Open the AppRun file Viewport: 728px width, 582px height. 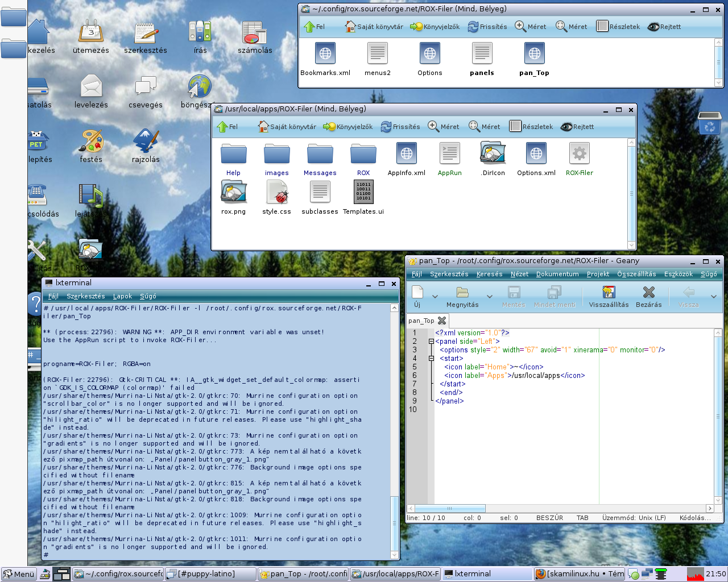point(450,159)
